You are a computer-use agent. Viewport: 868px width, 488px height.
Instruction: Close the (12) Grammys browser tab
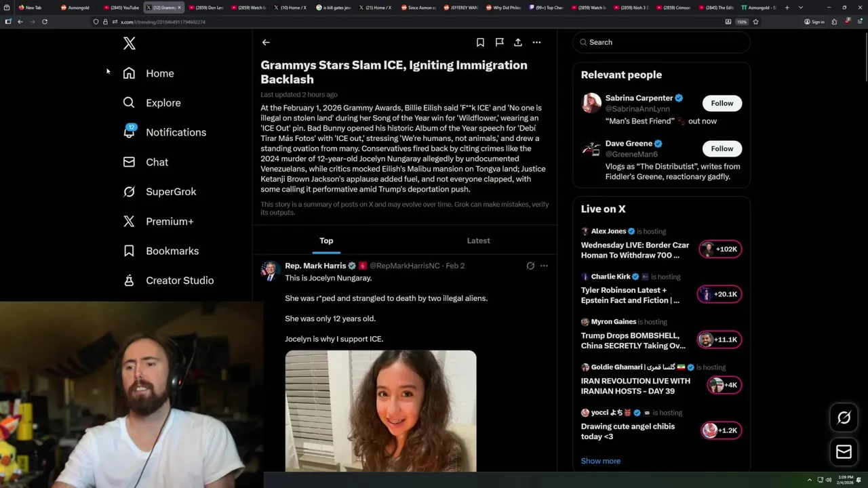click(179, 7)
